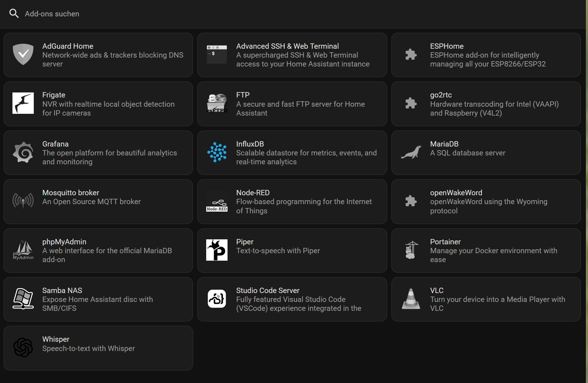Click "Expose Home Assistant disc with SMB/CIFS" text
This screenshot has height=383, width=588.
pos(97,304)
